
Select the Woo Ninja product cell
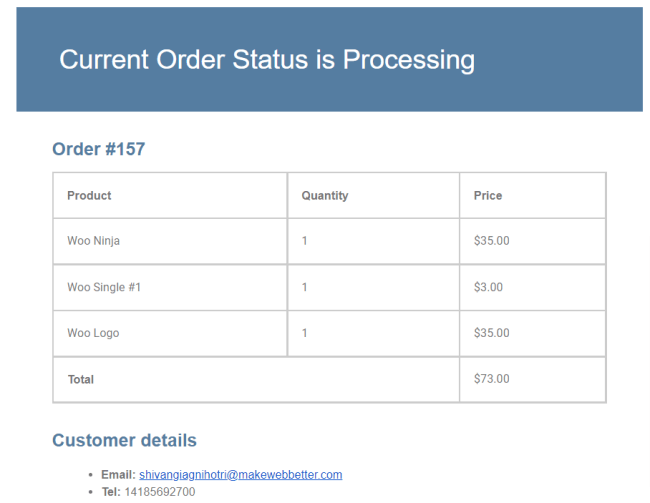tap(94, 241)
